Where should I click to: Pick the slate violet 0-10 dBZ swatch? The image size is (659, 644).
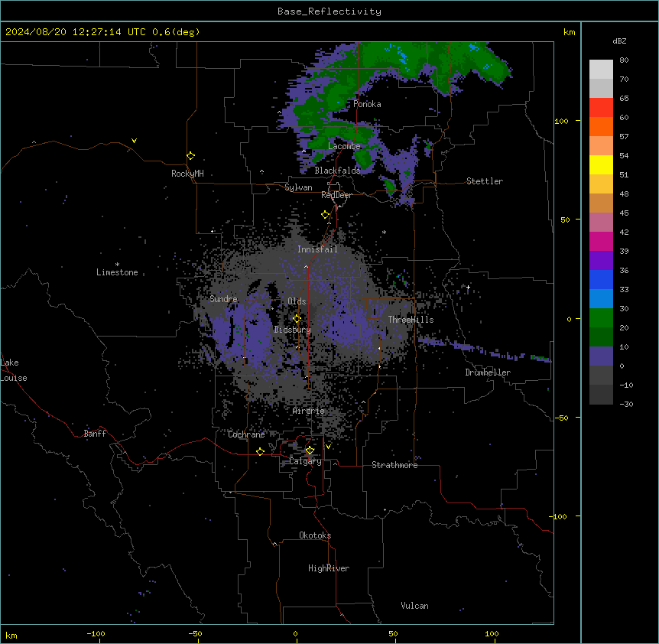[x=601, y=356]
